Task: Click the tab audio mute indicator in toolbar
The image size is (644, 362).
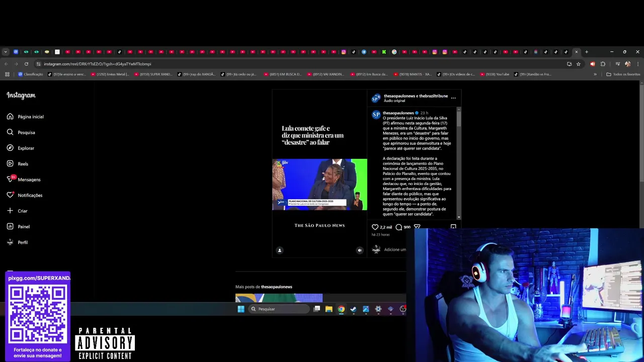Action: [x=592, y=64]
